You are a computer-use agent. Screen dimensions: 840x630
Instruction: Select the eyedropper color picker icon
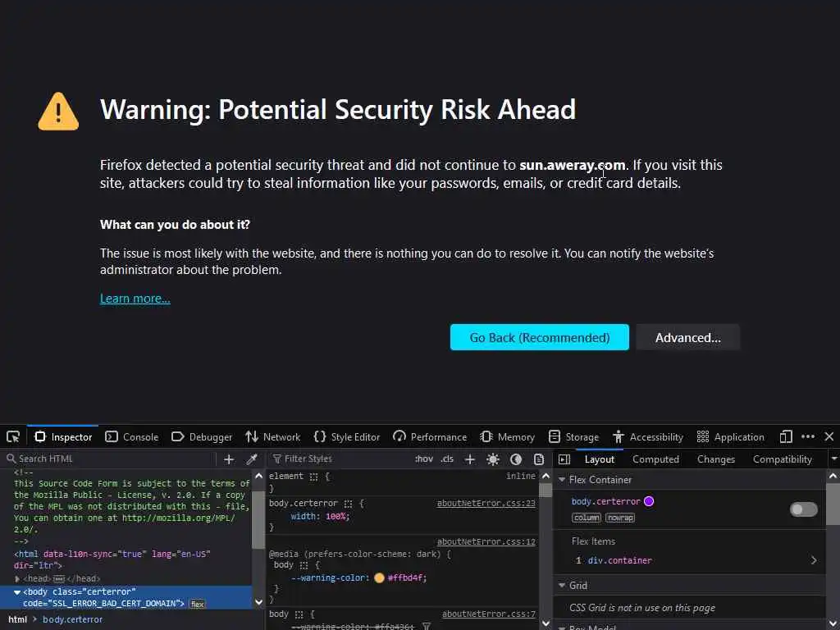tap(252, 459)
